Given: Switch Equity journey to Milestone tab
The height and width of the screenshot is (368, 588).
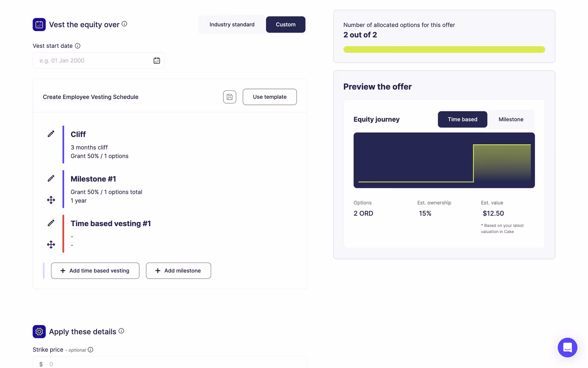Looking at the screenshot, I should [511, 119].
